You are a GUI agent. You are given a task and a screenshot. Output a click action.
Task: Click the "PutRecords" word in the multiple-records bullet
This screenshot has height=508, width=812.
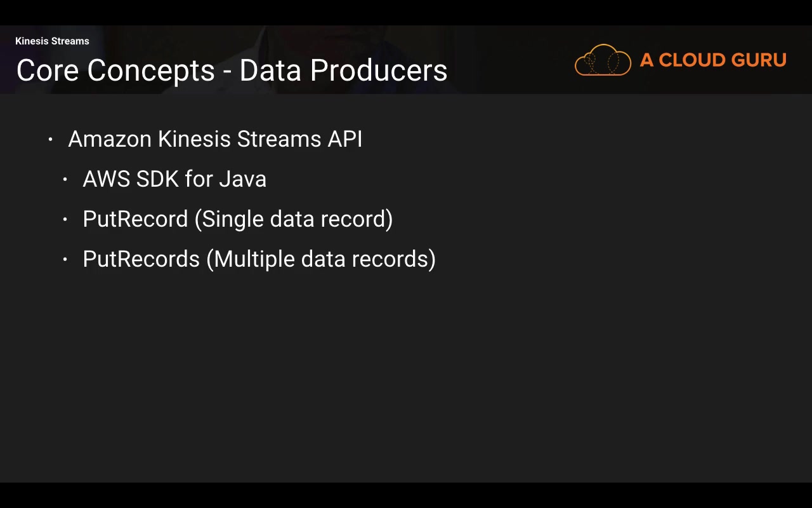pos(141,259)
